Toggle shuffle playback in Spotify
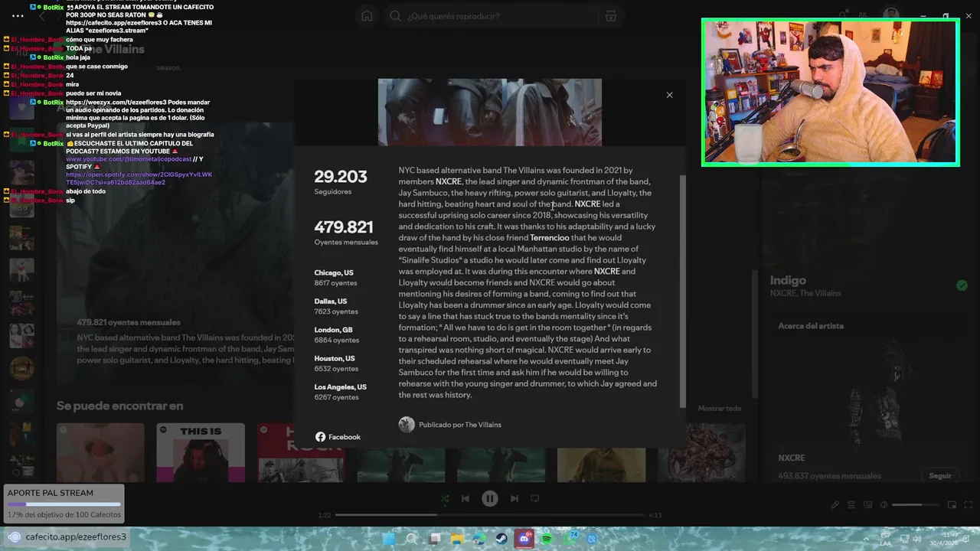 tap(445, 498)
